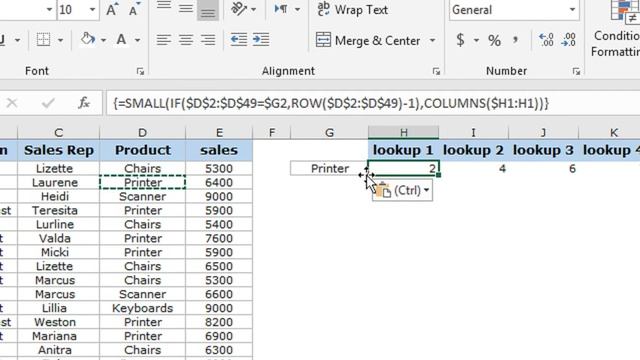Select the column I header

tap(473, 133)
